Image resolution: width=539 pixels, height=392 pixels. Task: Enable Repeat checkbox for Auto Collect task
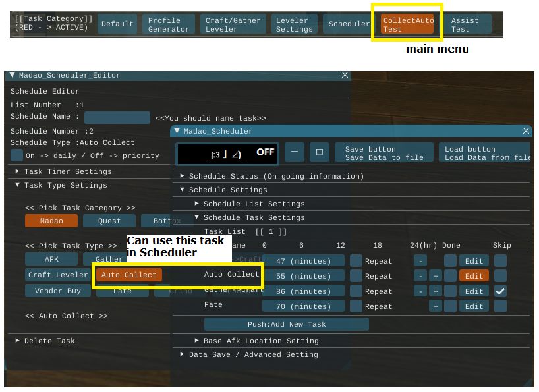click(x=356, y=276)
